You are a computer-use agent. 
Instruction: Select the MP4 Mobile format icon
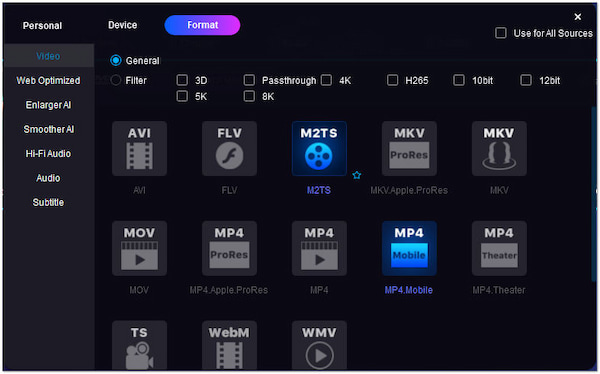pos(409,248)
